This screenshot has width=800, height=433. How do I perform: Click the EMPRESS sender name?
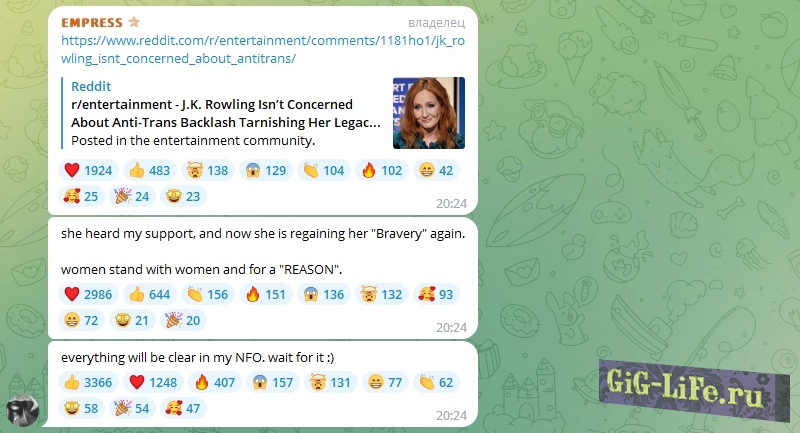click(92, 22)
